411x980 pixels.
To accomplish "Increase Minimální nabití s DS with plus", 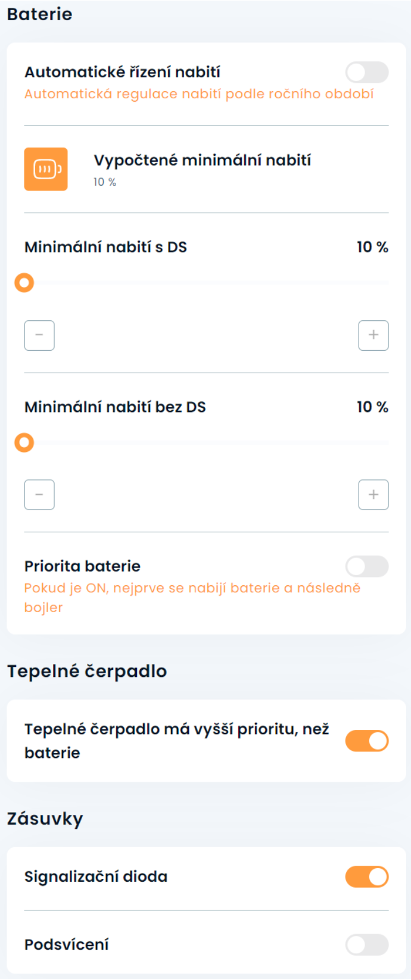I will [x=373, y=335].
